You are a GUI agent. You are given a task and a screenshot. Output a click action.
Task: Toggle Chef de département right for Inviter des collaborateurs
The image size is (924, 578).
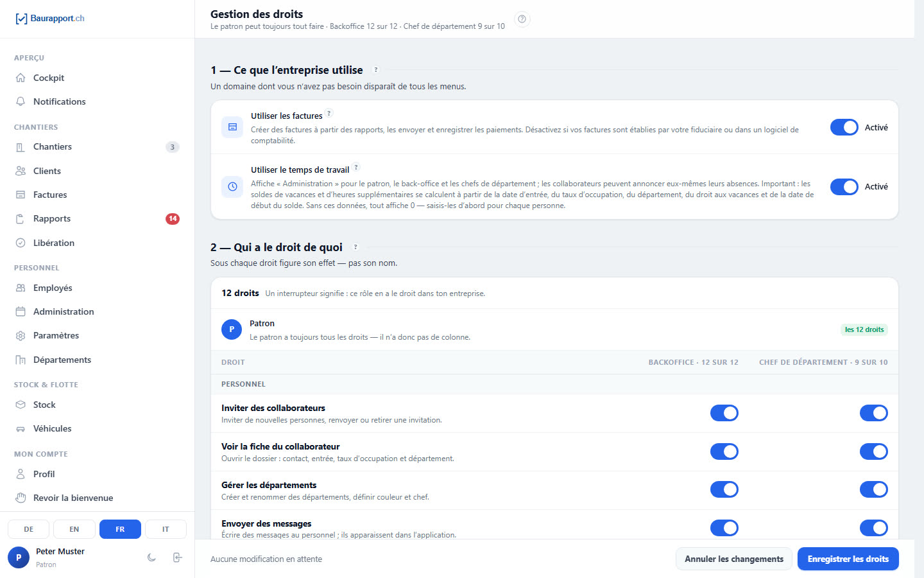[x=874, y=413]
